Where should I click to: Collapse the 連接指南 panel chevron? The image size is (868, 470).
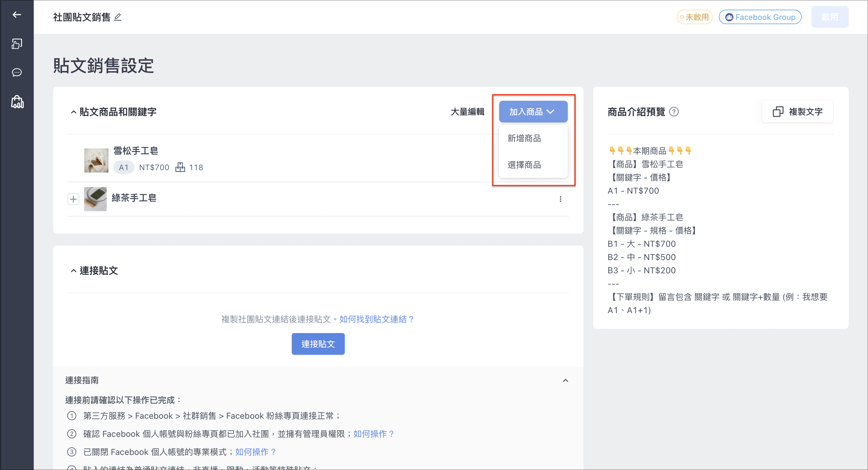[565, 381]
